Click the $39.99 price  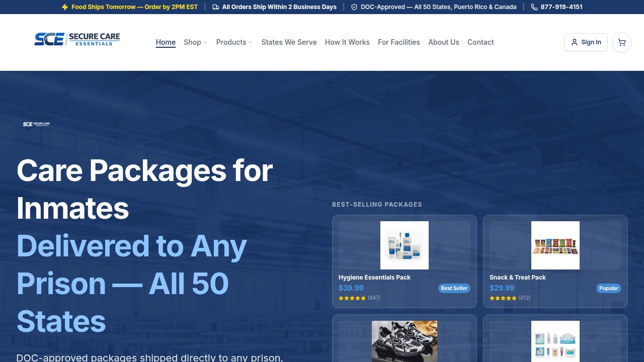(x=351, y=288)
